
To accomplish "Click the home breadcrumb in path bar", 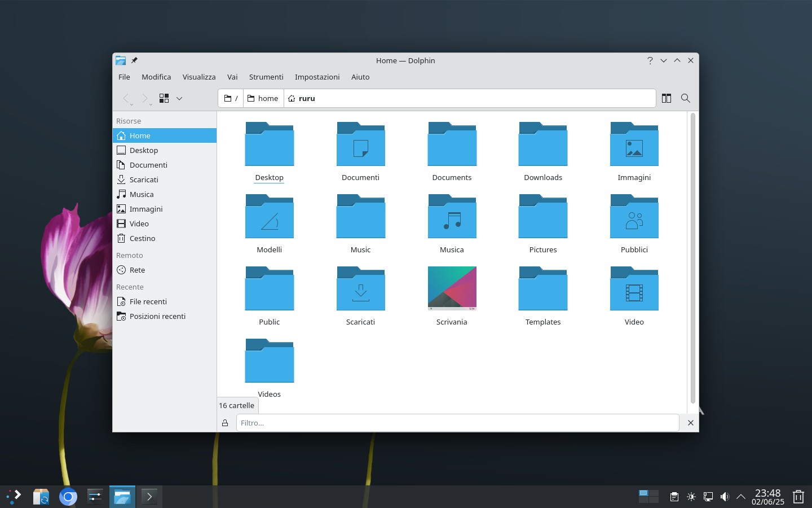I will 263,98.
